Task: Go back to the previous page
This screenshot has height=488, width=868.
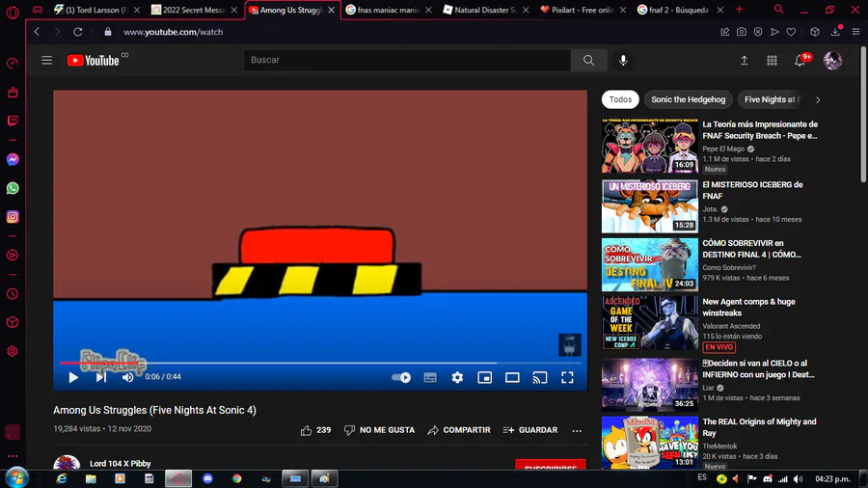Action: point(37,32)
